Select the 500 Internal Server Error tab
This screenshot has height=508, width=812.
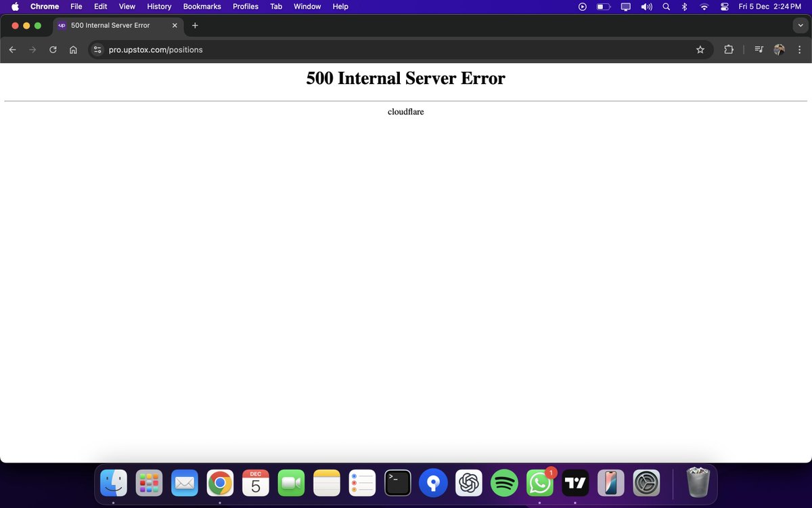(x=112, y=25)
